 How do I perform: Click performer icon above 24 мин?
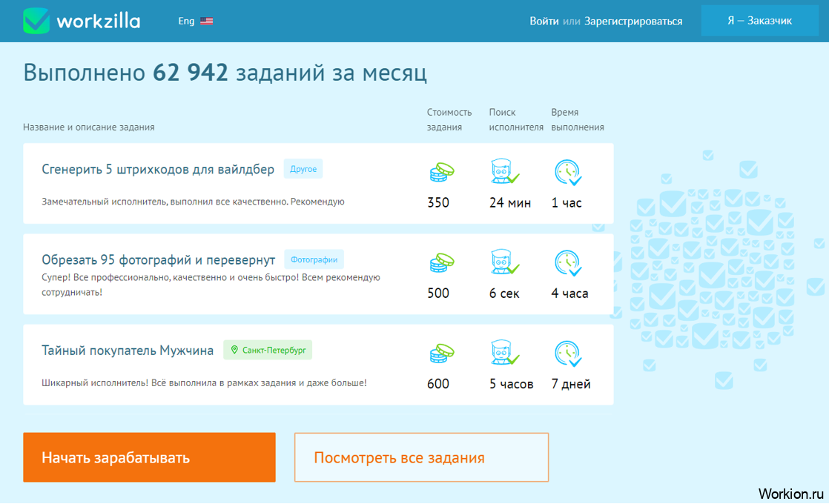pyautogui.click(x=504, y=171)
